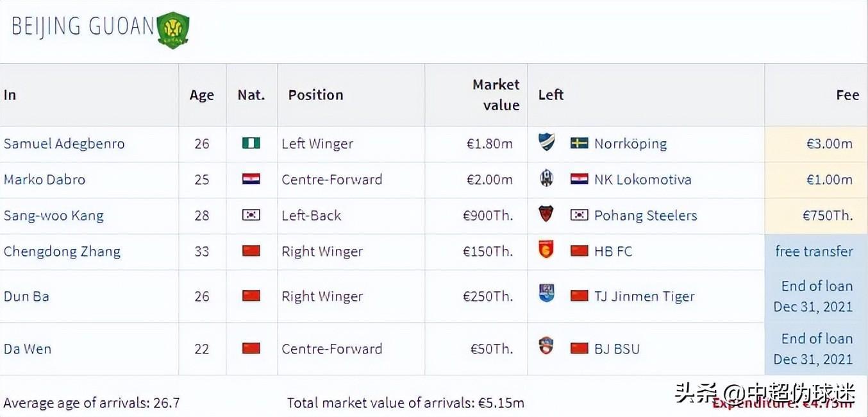The width and height of the screenshot is (868, 417).
Task: Click the Chengdong Zhang name link
Action: pyautogui.click(x=62, y=251)
